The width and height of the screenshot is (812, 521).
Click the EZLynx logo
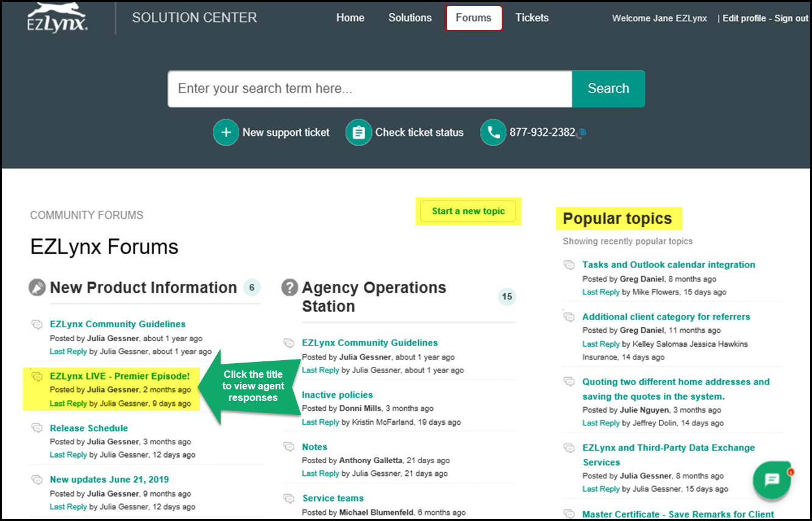(x=59, y=17)
